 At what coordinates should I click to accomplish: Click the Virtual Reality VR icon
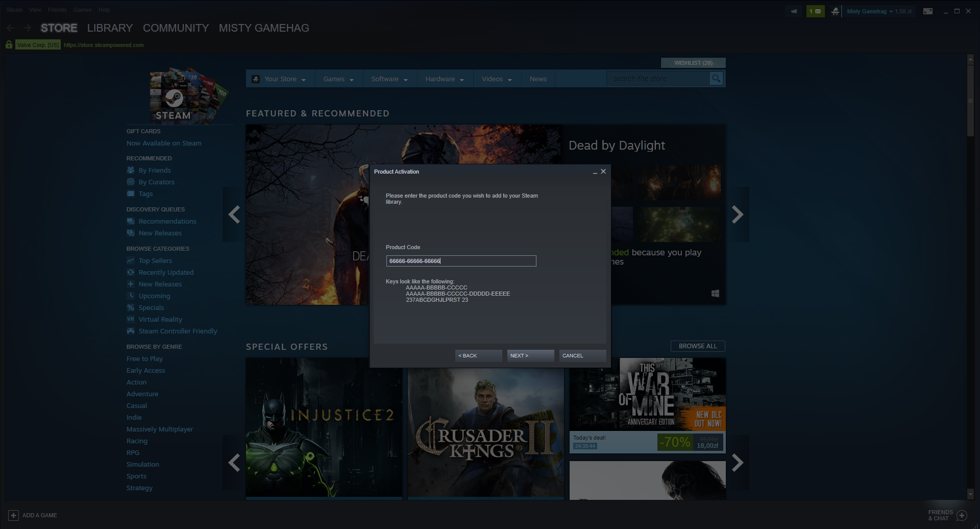pos(131,319)
